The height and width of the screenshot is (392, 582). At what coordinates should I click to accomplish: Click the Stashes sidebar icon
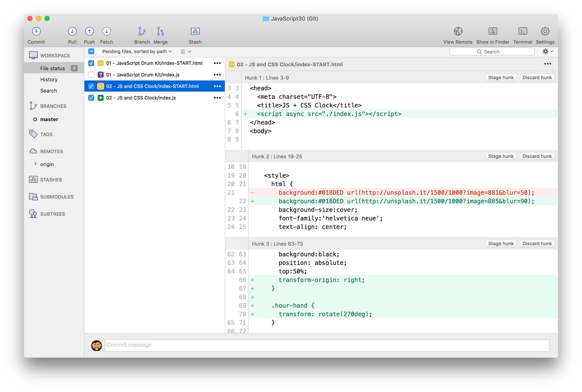33,179
